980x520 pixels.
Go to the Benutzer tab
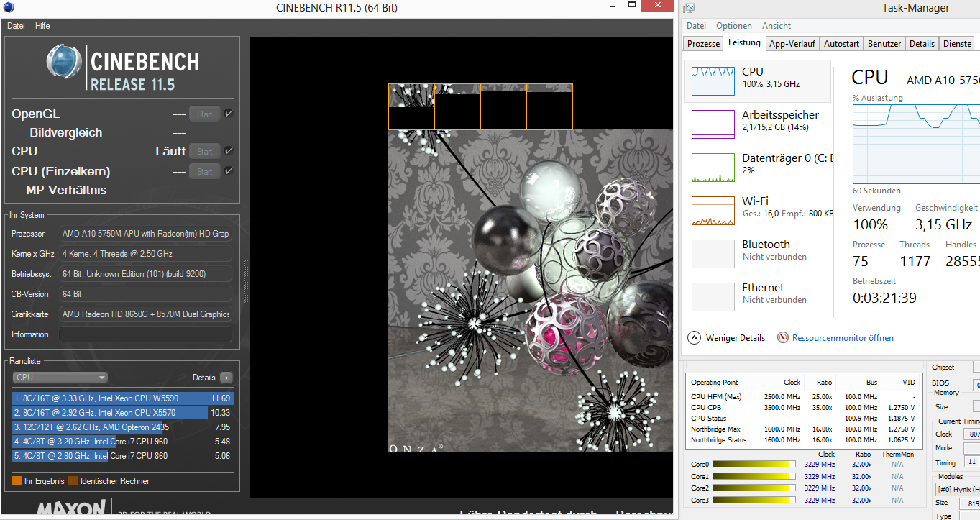[884, 44]
